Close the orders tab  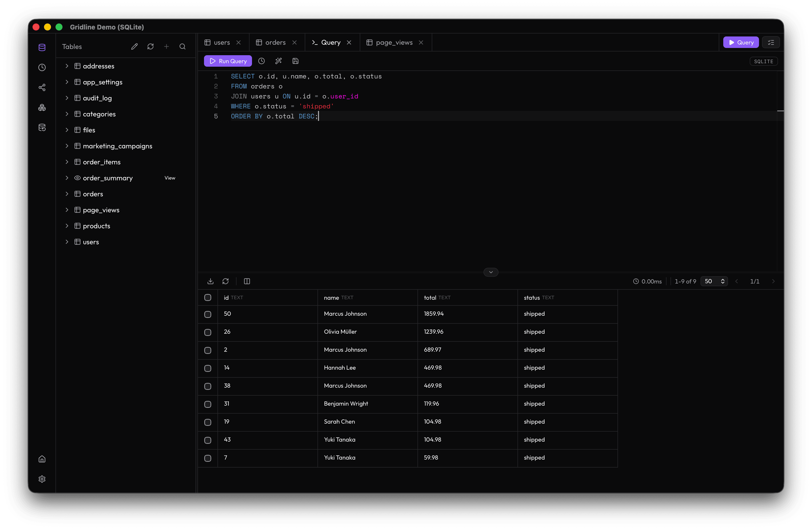[x=294, y=43]
